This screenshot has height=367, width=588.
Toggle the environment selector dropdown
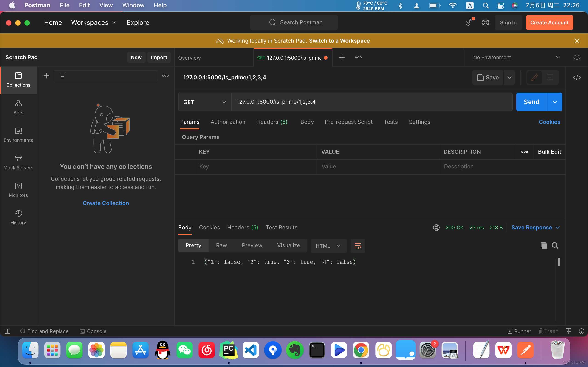(x=557, y=57)
